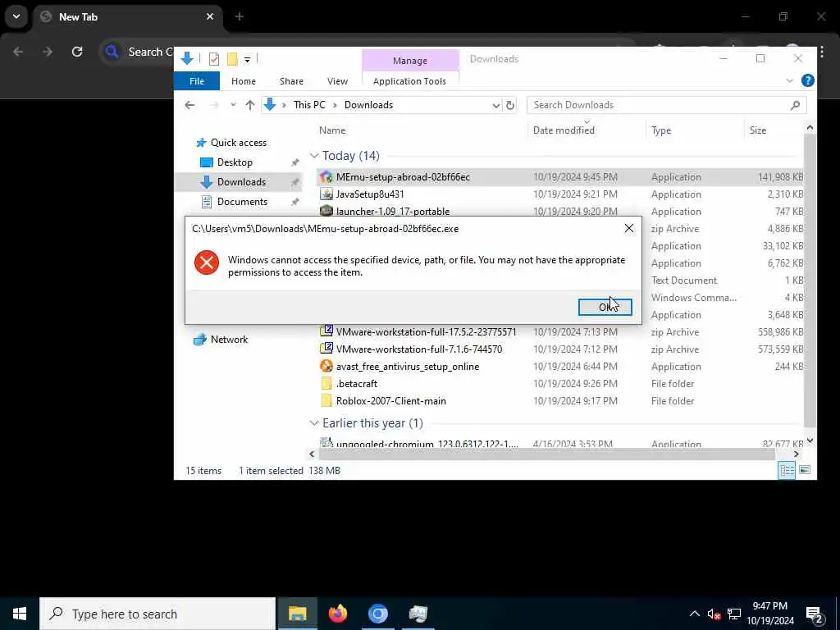Viewport: 840px width, 630px height.
Task: Click taskbar Type here to search box
Action: point(157,614)
